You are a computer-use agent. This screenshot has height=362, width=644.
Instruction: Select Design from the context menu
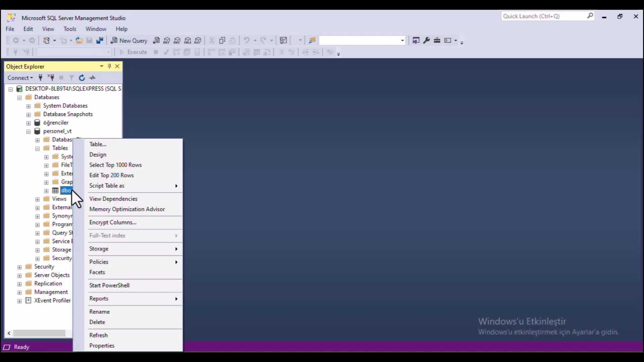pos(98,154)
